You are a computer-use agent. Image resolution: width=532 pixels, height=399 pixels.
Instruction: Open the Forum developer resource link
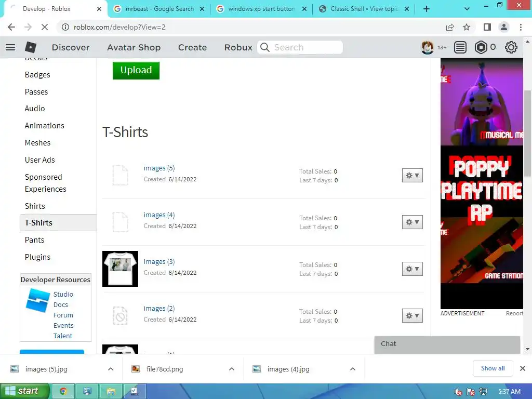63,315
